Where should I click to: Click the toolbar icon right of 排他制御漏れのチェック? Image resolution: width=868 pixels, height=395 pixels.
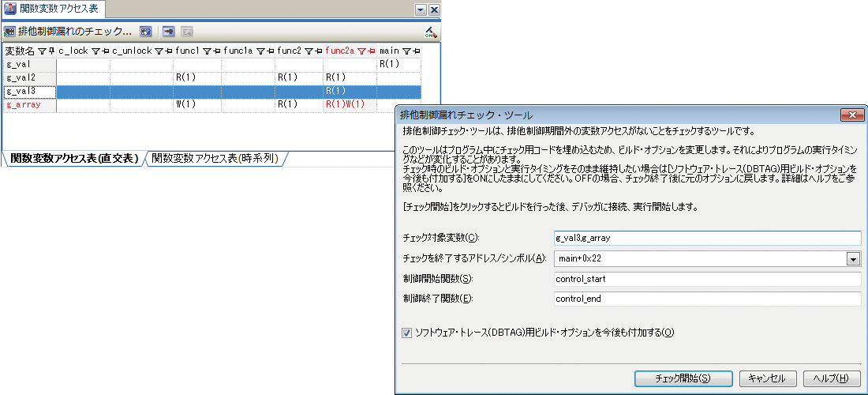coord(145,32)
